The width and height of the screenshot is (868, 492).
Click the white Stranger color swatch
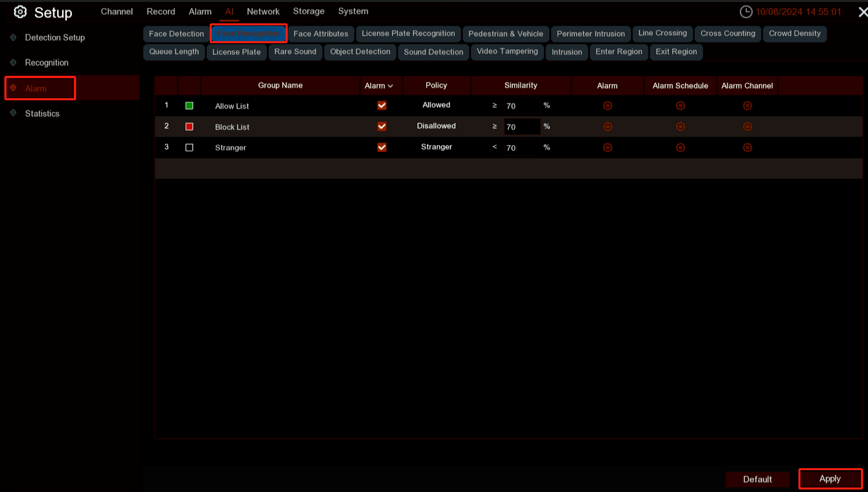click(x=189, y=147)
